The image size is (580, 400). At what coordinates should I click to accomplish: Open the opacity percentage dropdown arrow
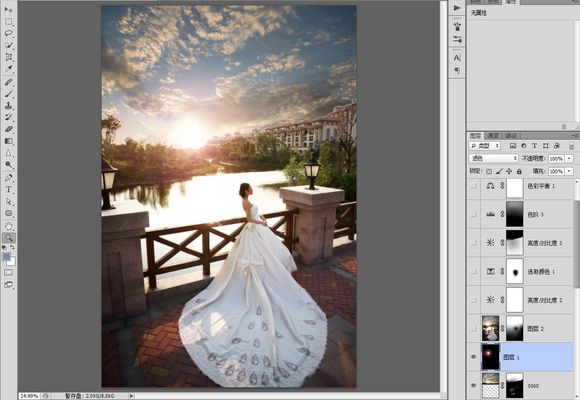point(569,158)
